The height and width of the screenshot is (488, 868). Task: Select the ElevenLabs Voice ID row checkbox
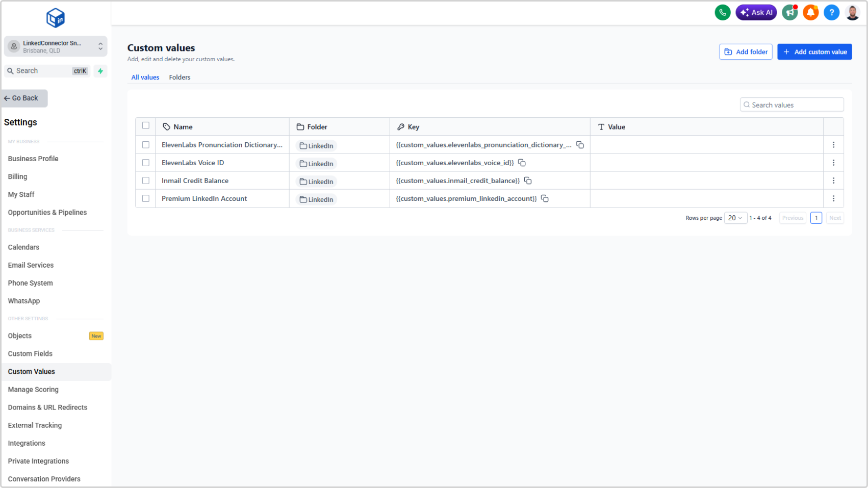pyautogui.click(x=146, y=163)
